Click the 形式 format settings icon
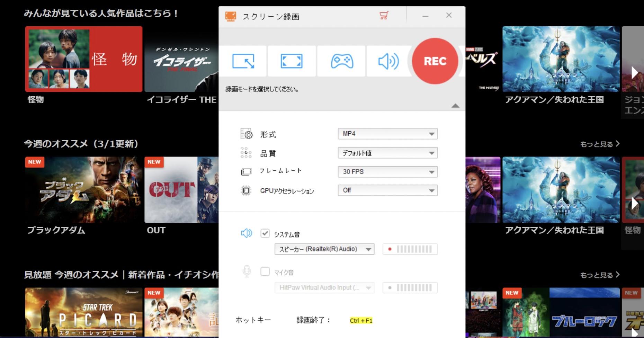This screenshot has height=338, width=644. pyautogui.click(x=246, y=134)
